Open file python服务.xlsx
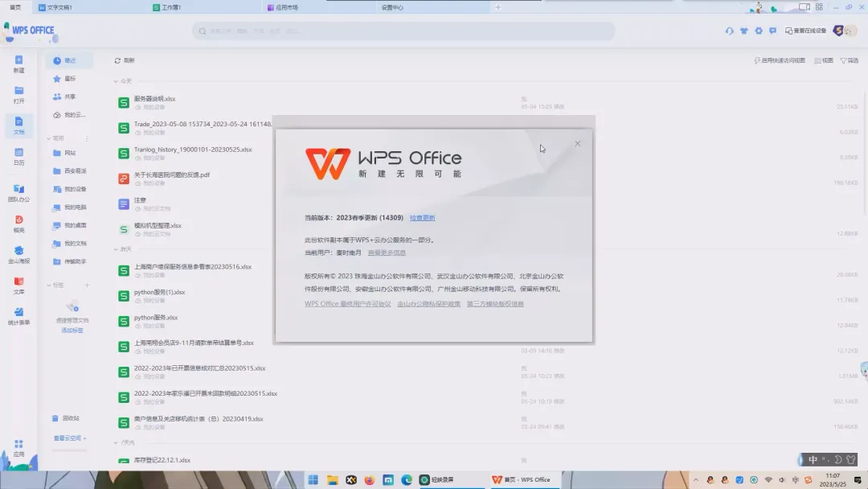This screenshot has height=489, width=868. point(156,318)
